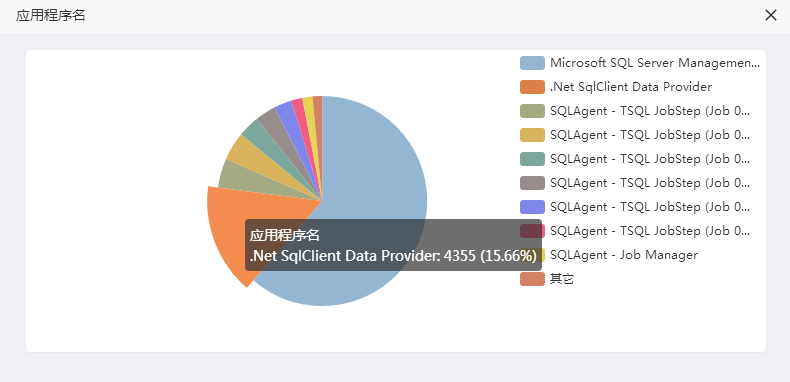Image resolution: width=790 pixels, height=382 pixels.
Task: Toggle the gray SQLAgent TSQL JobStep swatch
Action: tap(532, 183)
